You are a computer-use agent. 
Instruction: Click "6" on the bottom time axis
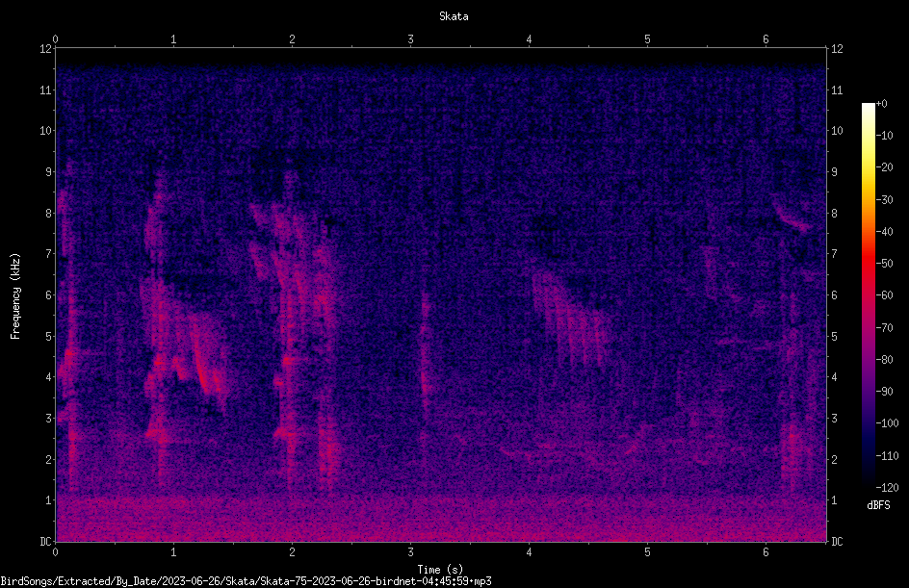pyautogui.click(x=766, y=552)
